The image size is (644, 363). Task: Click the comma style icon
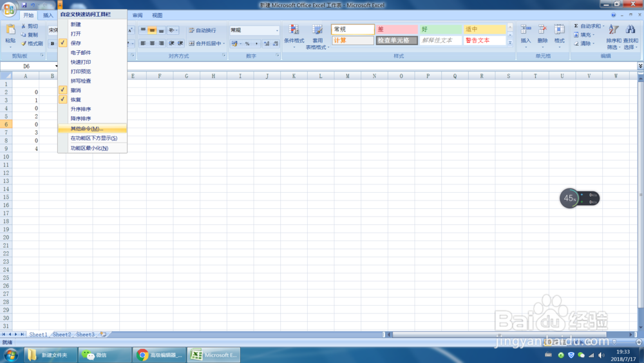[x=256, y=43]
